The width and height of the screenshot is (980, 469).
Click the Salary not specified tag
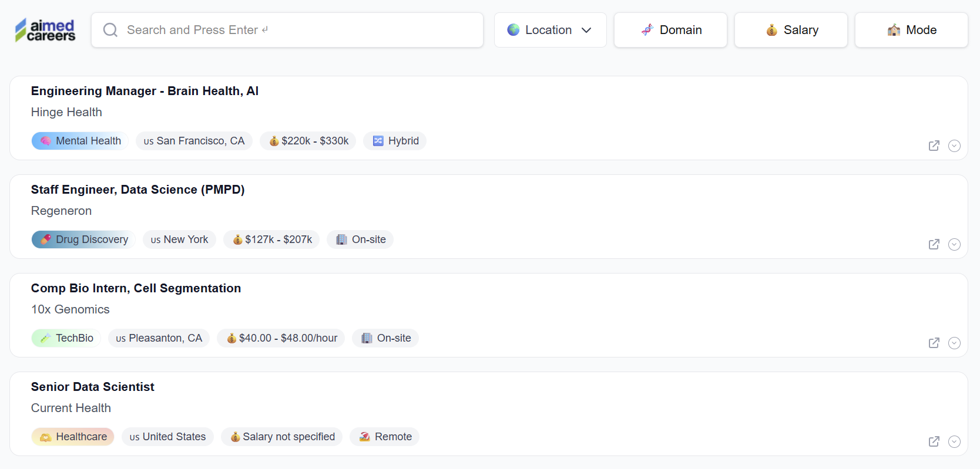[x=282, y=437]
